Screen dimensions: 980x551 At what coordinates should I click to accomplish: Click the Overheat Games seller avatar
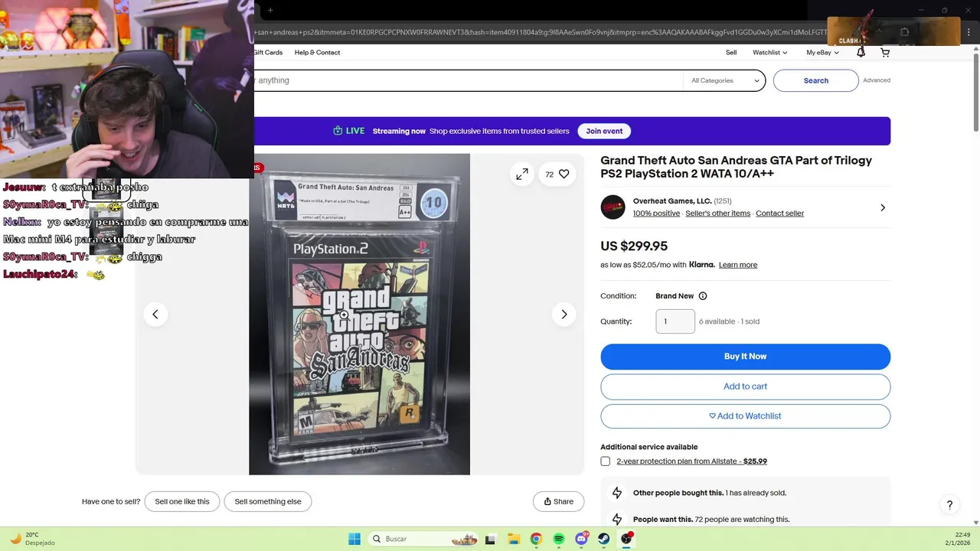coord(612,207)
